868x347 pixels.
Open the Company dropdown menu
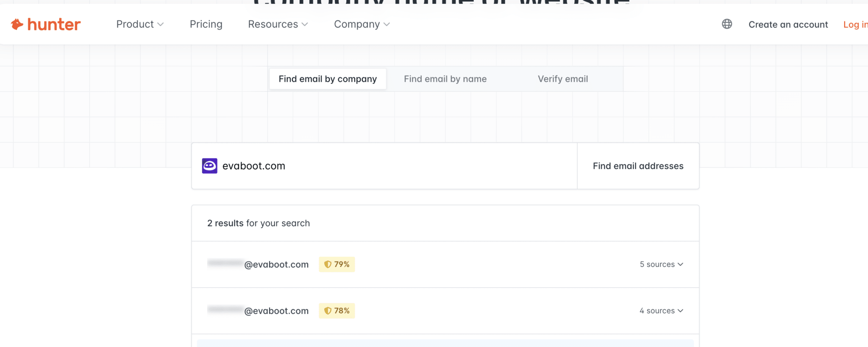tap(361, 24)
